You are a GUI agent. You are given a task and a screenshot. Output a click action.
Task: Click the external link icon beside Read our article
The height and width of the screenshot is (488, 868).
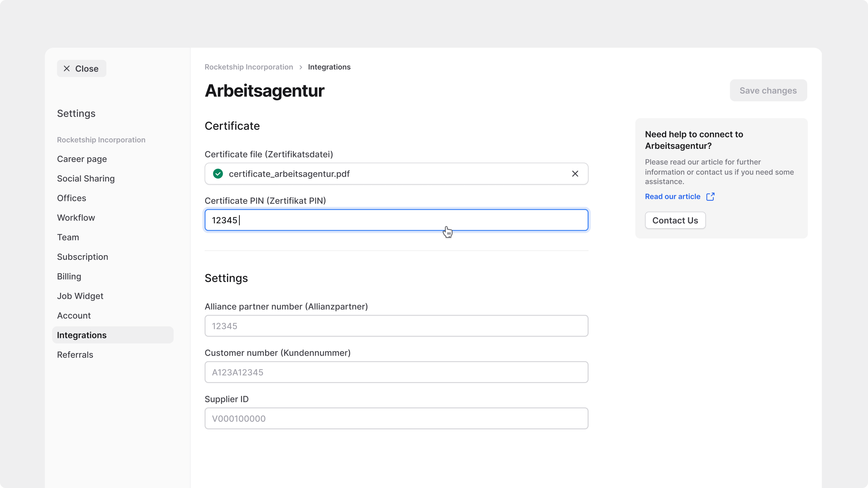point(710,197)
